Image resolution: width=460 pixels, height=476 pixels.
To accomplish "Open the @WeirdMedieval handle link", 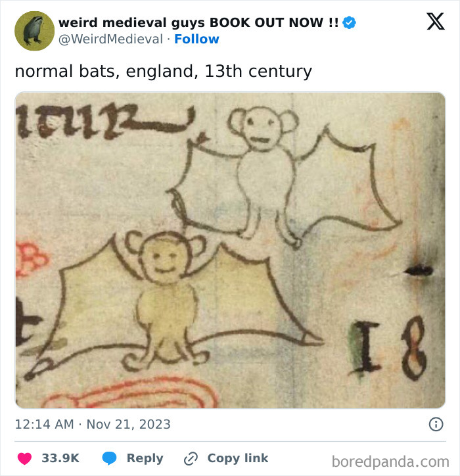I will point(111,39).
